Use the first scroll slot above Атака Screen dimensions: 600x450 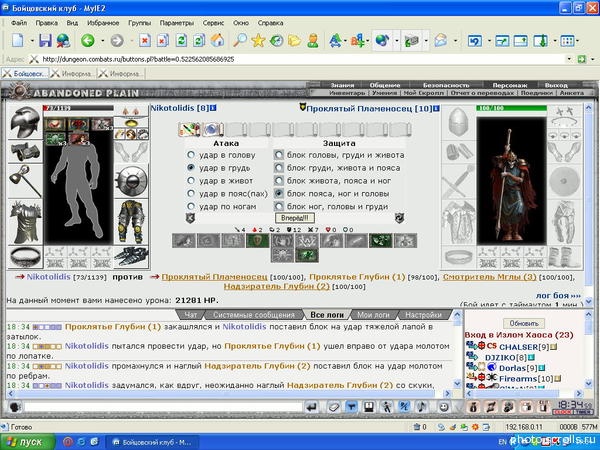(x=189, y=129)
